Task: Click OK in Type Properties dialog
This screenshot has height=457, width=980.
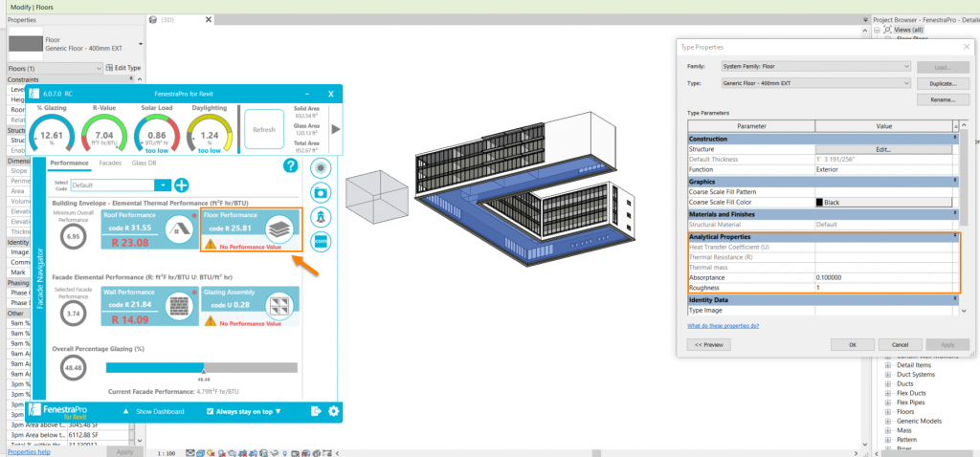Action: click(x=853, y=344)
